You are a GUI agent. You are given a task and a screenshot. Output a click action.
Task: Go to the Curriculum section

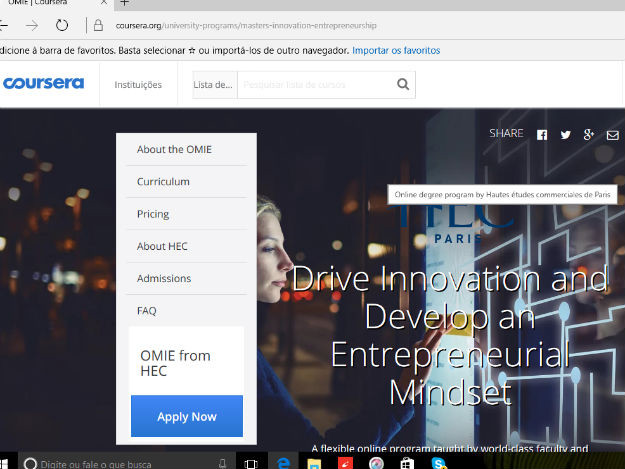tap(163, 182)
